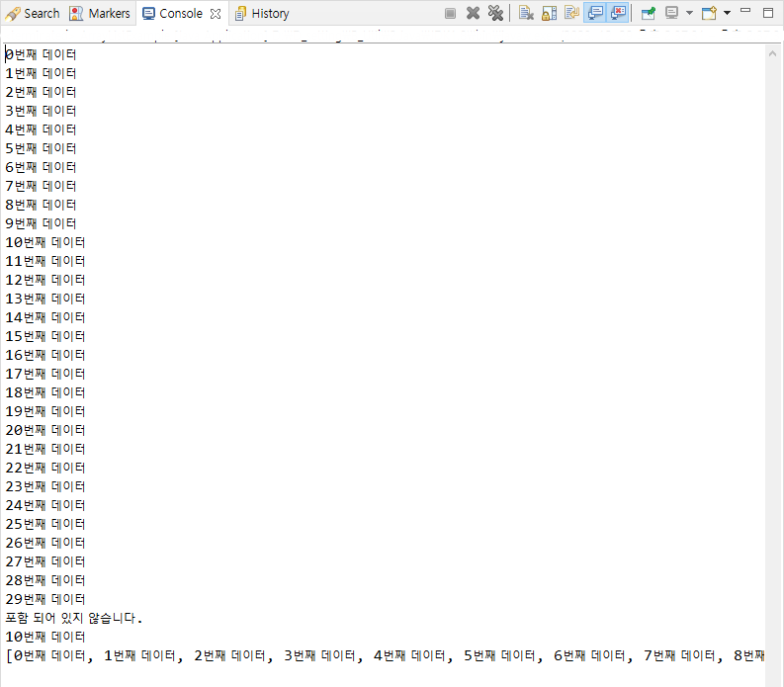Close the Console tab
Screen dimensions: 784x687
point(216,14)
